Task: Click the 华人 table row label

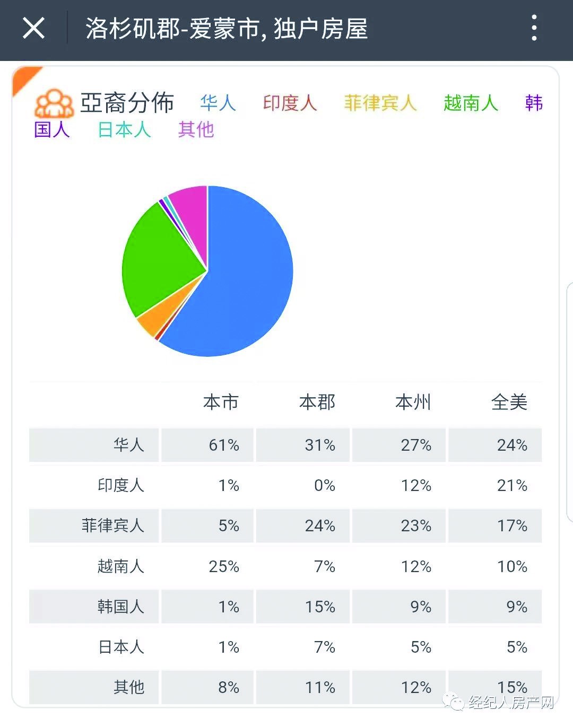Action: click(128, 444)
